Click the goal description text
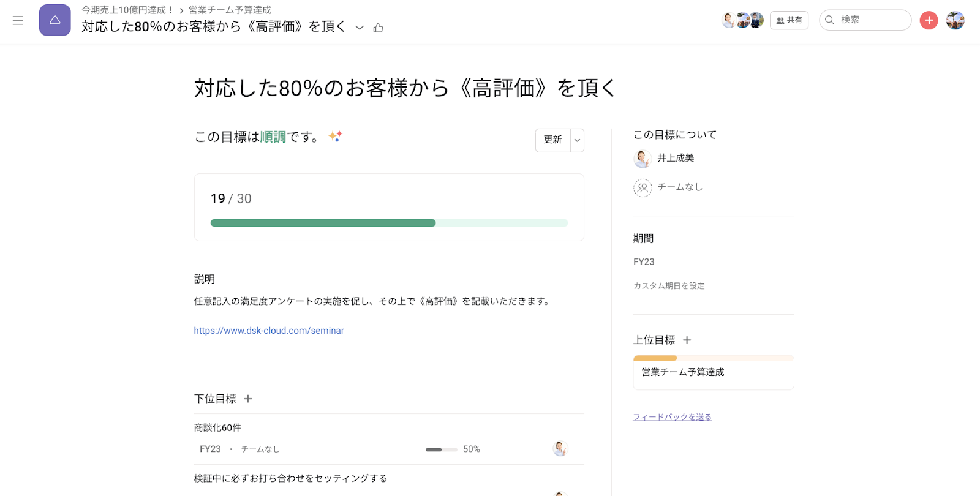 (x=373, y=301)
